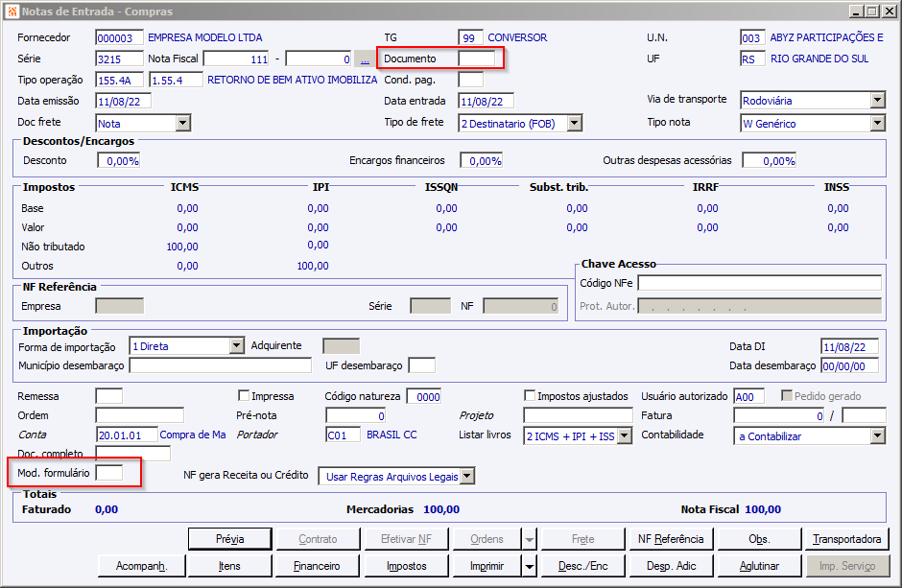The width and height of the screenshot is (902, 588).
Task: Click into the Documento input field
Action: (x=477, y=59)
